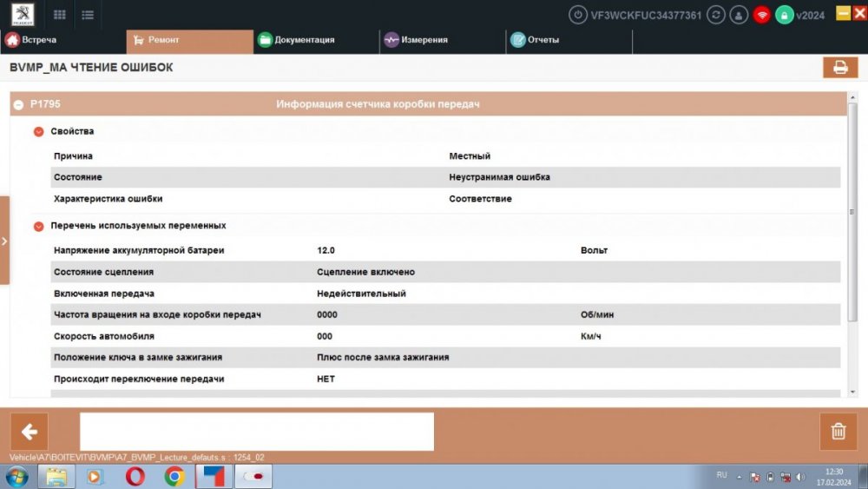868x489 pixels.
Task: Open the grid view icon
Action: (60, 15)
